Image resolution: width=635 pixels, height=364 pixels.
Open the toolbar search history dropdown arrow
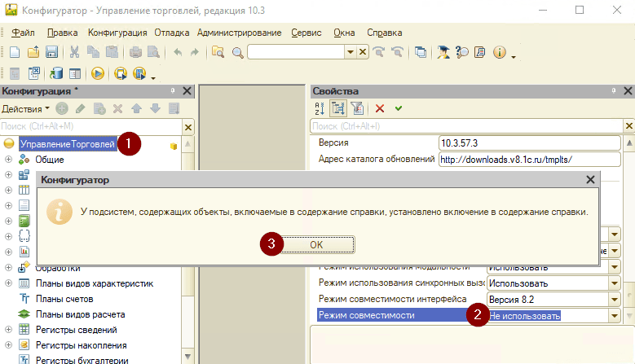[351, 52]
